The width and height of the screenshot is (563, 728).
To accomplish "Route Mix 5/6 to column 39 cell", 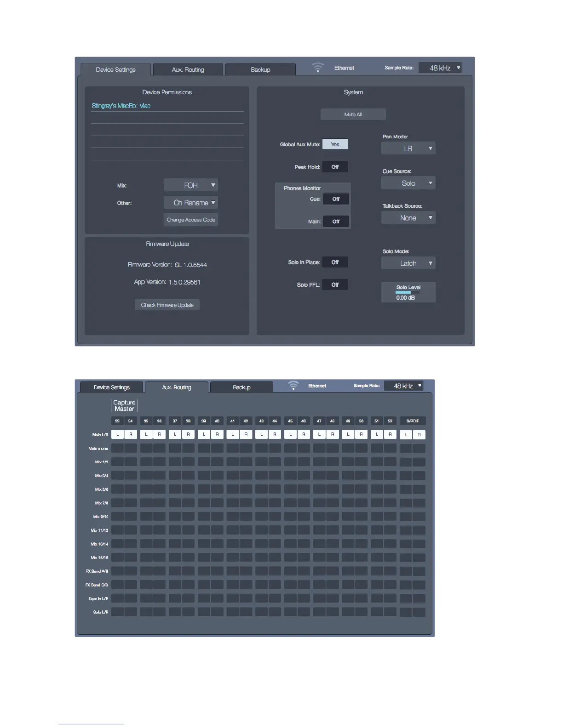I will point(204,489).
